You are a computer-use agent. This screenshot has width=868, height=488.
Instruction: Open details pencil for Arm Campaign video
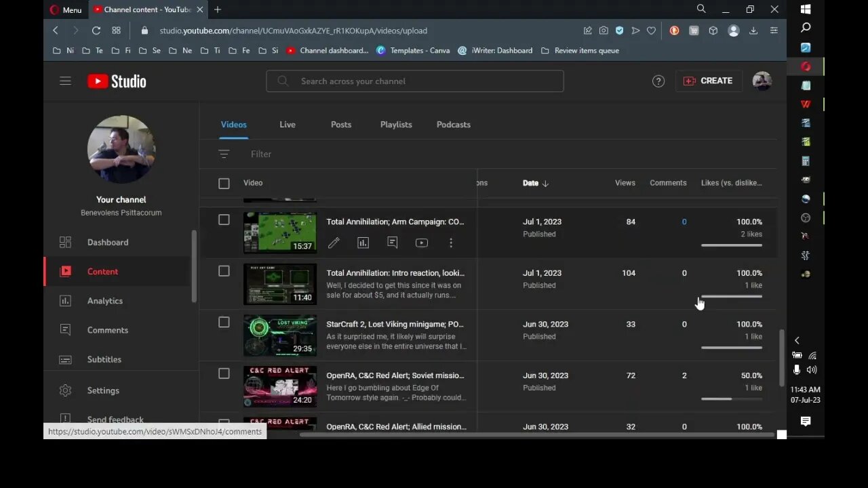334,243
